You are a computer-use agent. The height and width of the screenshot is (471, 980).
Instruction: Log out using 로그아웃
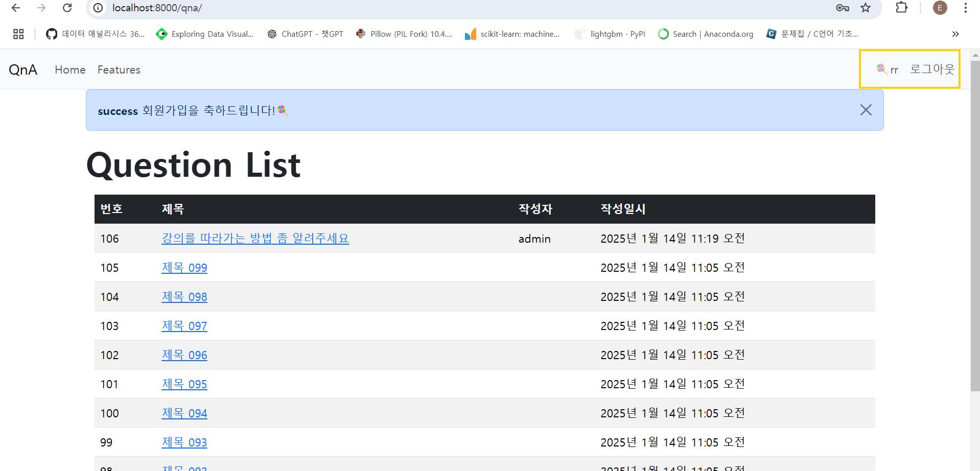coord(932,69)
